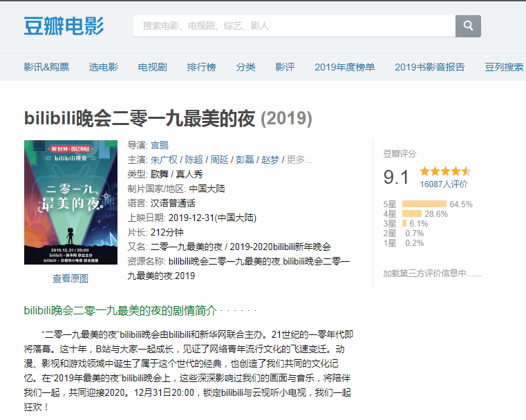The height and width of the screenshot is (420, 526).
Task: Open 影讯&购票 navigation item
Action: (46, 67)
